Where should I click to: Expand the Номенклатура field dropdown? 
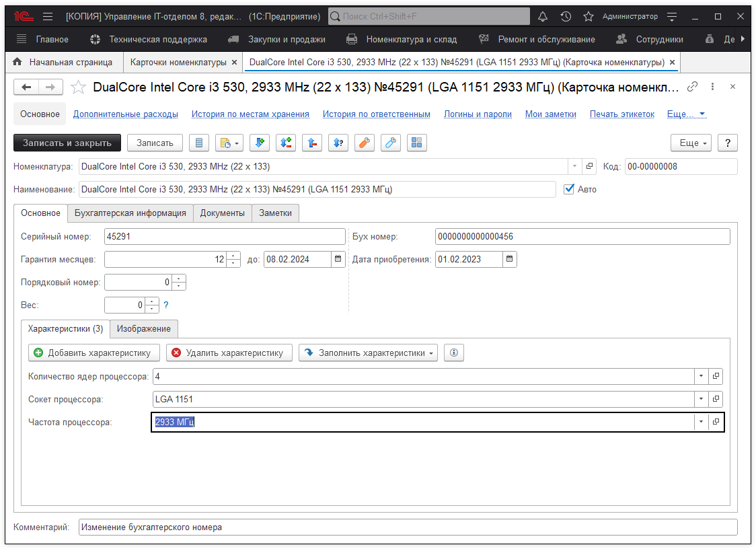[574, 166]
